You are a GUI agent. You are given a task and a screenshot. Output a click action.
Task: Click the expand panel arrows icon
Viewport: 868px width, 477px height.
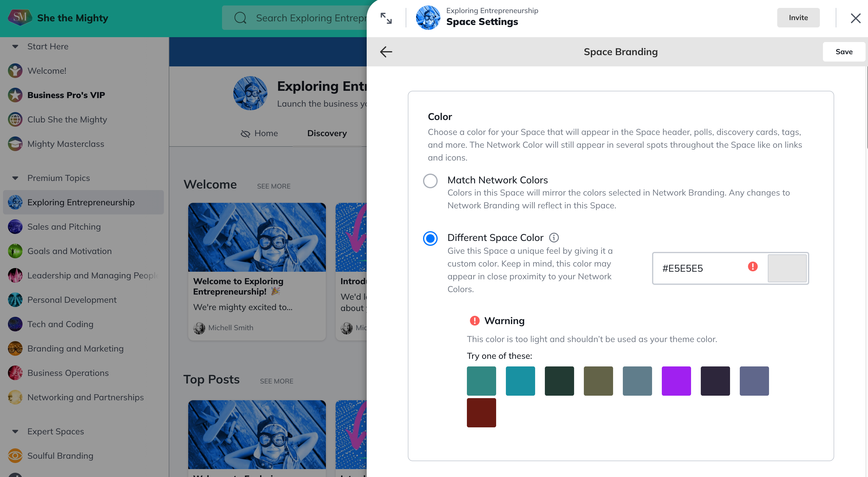click(386, 18)
